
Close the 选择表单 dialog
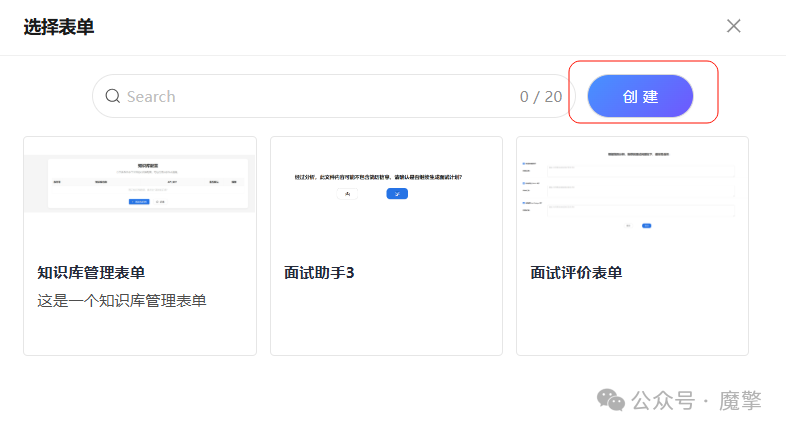(x=733, y=26)
